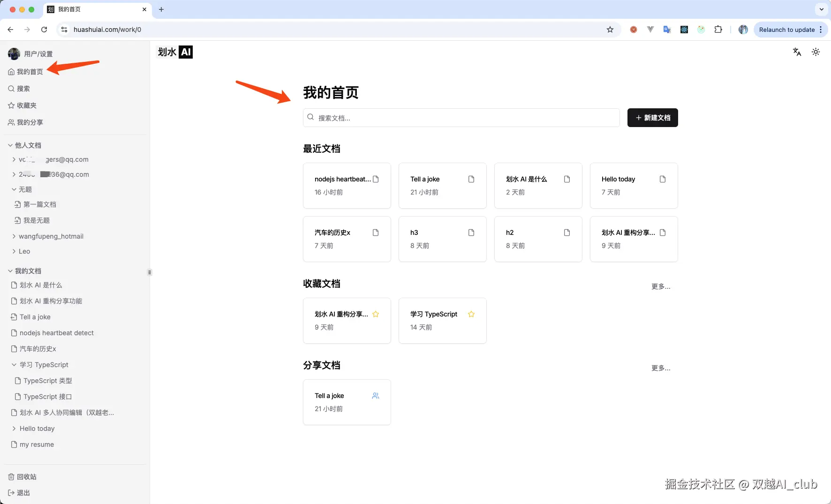Unstar the 划水 AI 重构分享 favorite document
This screenshot has height=504, width=831.
coord(376,314)
